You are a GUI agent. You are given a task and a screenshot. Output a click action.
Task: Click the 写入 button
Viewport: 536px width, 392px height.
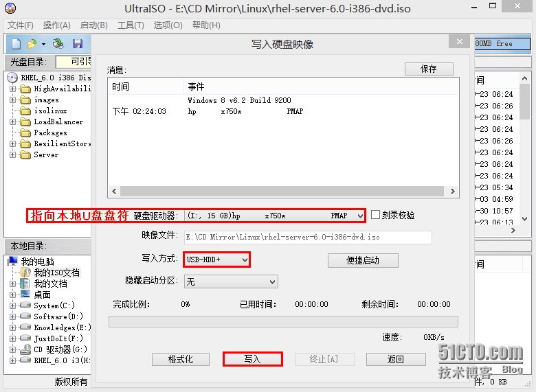pyautogui.click(x=253, y=359)
